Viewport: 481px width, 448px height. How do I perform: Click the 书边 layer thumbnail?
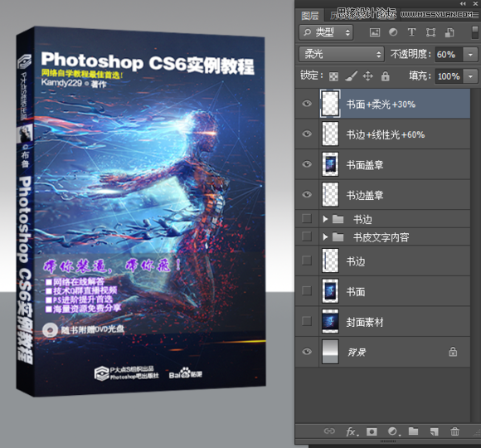[330, 261]
